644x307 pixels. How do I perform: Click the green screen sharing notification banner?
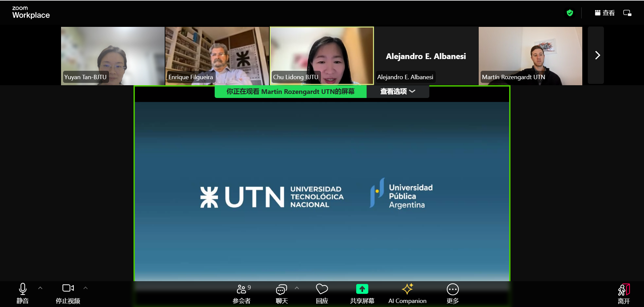pyautogui.click(x=290, y=91)
